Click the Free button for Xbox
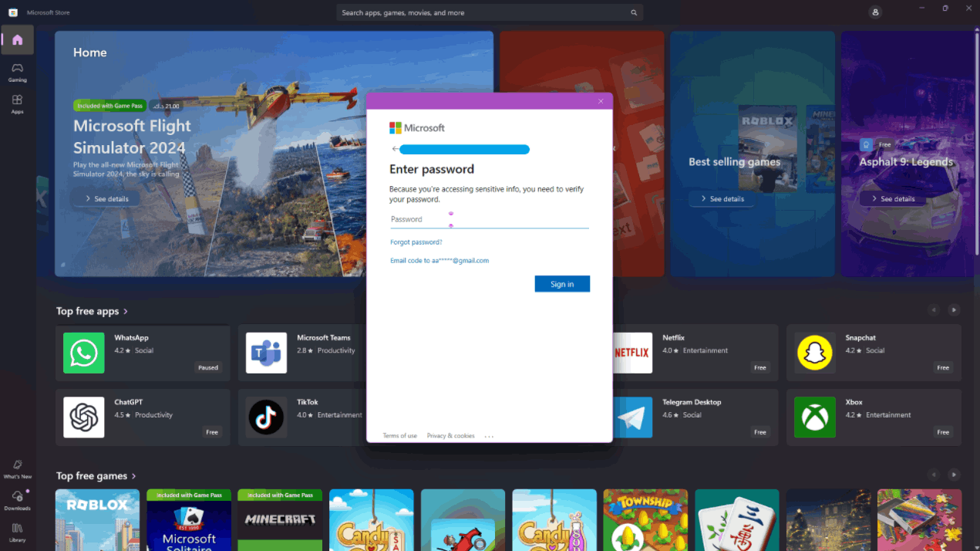This screenshot has height=551, width=980. (943, 432)
